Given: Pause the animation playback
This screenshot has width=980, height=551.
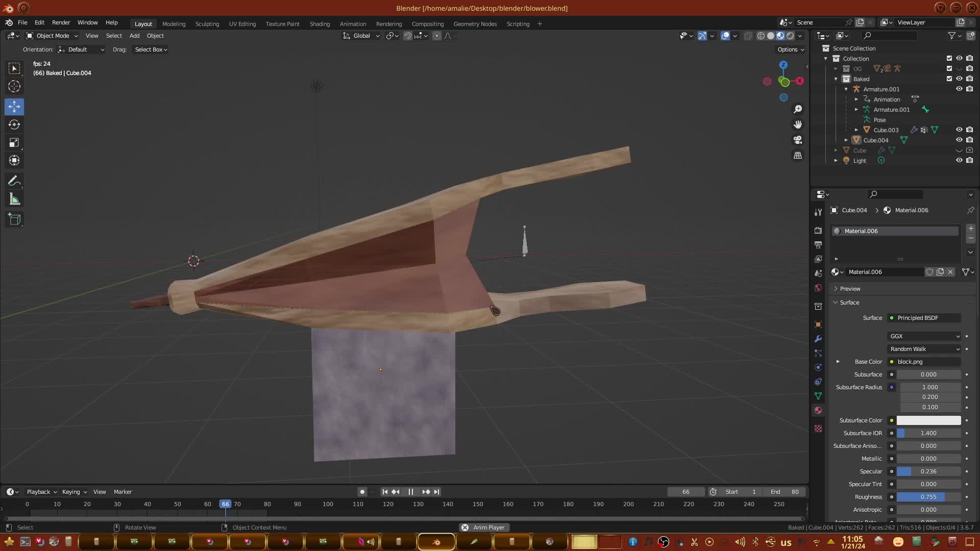Looking at the screenshot, I should pos(411,492).
